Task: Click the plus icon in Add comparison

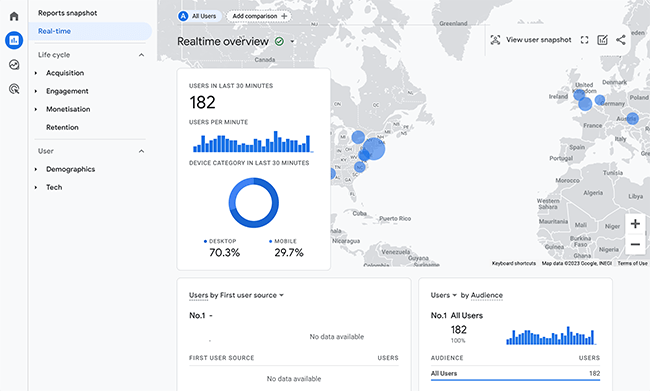Action: click(x=284, y=16)
